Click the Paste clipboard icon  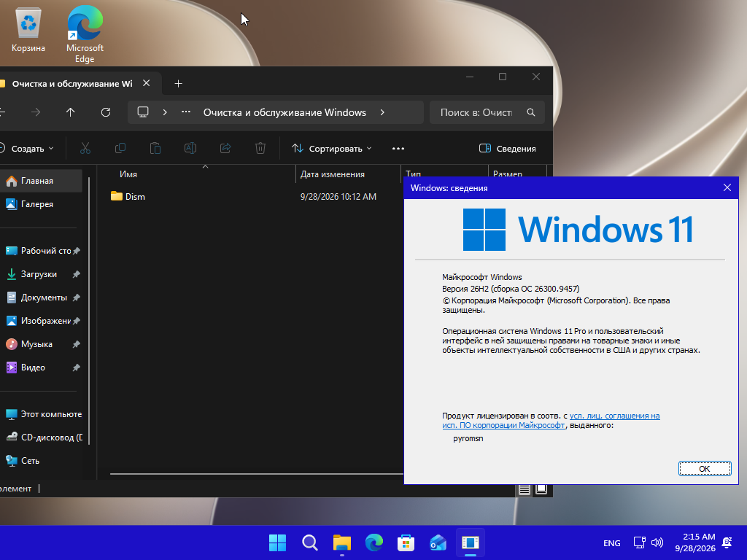click(155, 149)
